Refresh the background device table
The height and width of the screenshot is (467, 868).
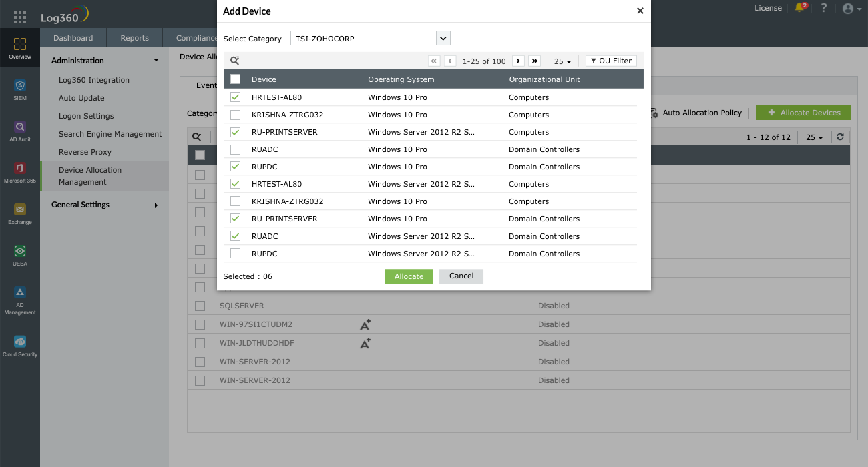click(x=840, y=137)
